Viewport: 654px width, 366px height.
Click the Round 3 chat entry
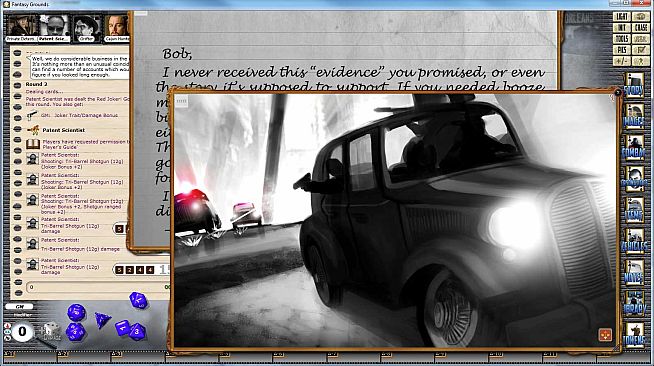36,84
